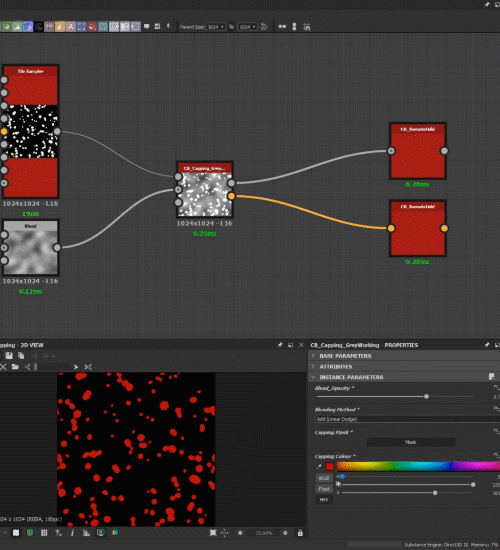Viewport: 500px width, 550px height.
Task: Toggle the image info 'i' icon
Action: pos(72,533)
